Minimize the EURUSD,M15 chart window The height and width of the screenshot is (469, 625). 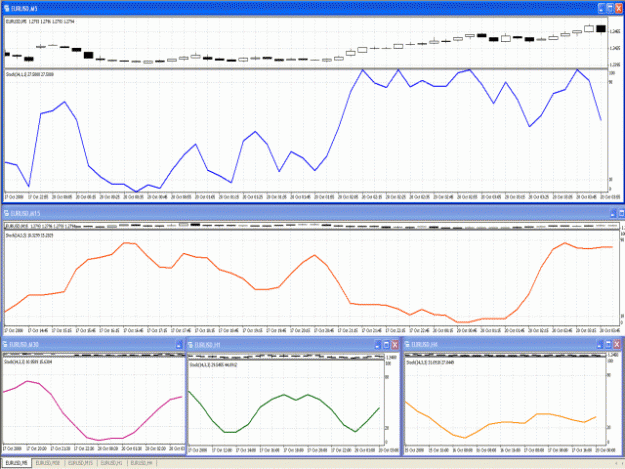(613, 214)
